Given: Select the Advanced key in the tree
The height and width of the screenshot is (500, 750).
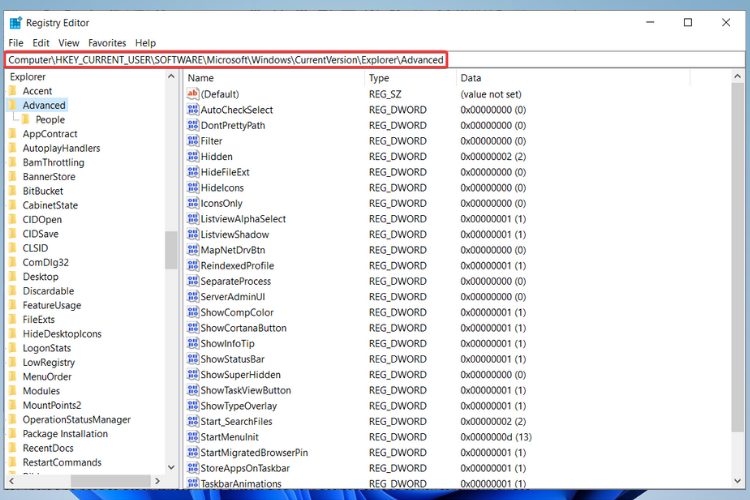Looking at the screenshot, I should [x=44, y=105].
